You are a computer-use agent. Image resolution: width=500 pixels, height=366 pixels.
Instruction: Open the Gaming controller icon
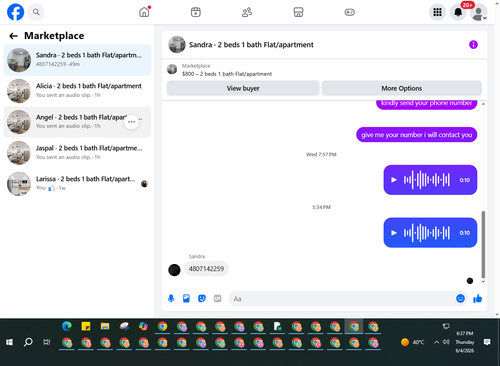pyautogui.click(x=349, y=12)
